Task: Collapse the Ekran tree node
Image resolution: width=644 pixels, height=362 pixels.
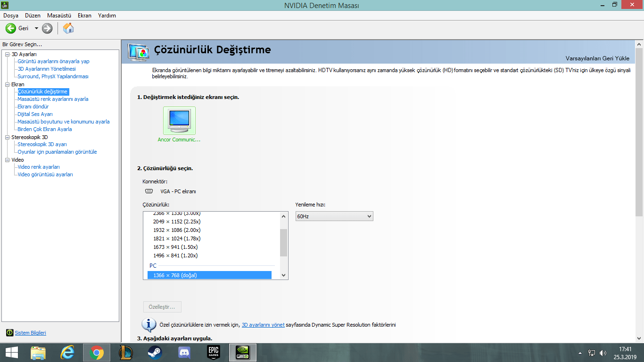Action: pos(7,84)
